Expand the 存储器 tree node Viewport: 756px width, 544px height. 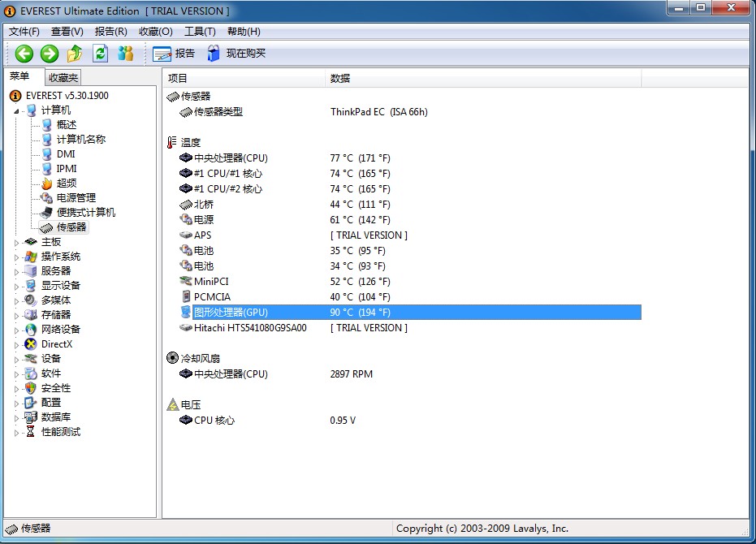pyautogui.click(x=16, y=315)
